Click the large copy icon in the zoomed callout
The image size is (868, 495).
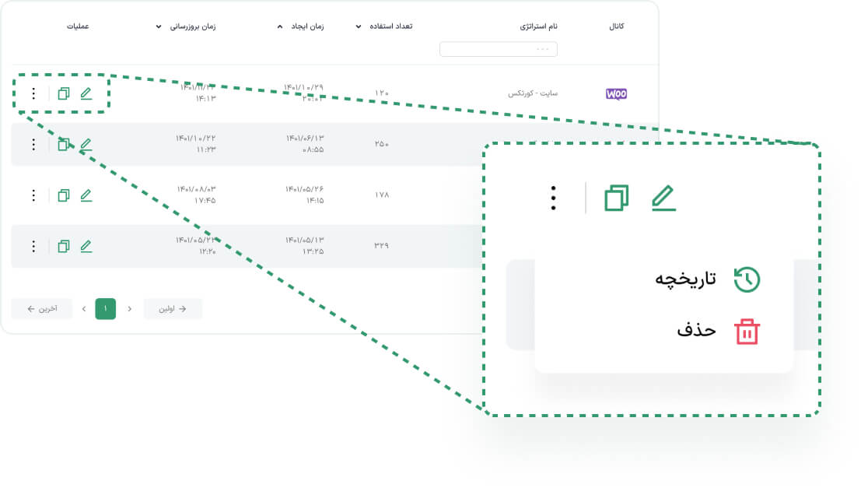coord(616,198)
